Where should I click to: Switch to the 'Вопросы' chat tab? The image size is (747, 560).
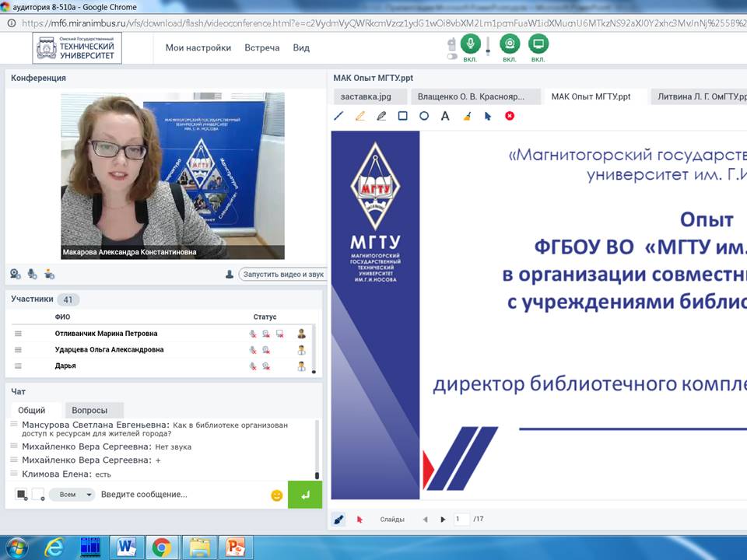click(x=89, y=410)
